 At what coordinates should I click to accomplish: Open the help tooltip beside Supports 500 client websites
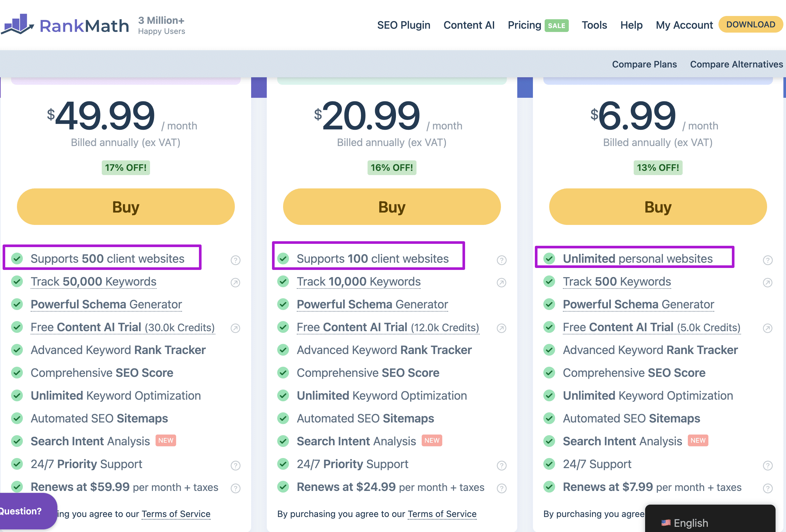coord(235,260)
